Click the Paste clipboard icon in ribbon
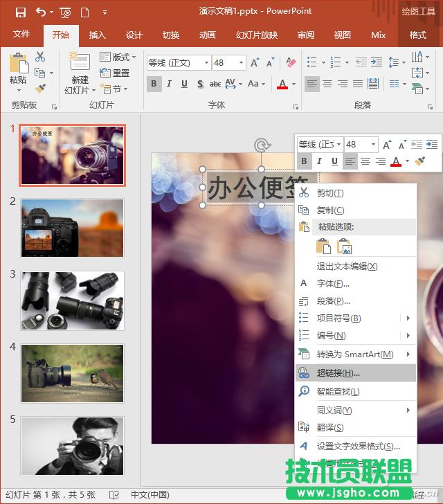This screenshot has height=504, width=443. tap(18, 66)
